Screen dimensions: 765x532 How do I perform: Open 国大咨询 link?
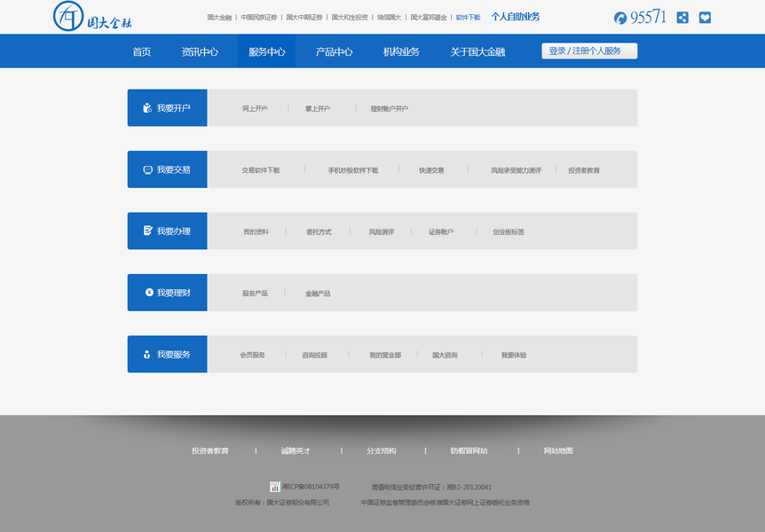[445, 355]
